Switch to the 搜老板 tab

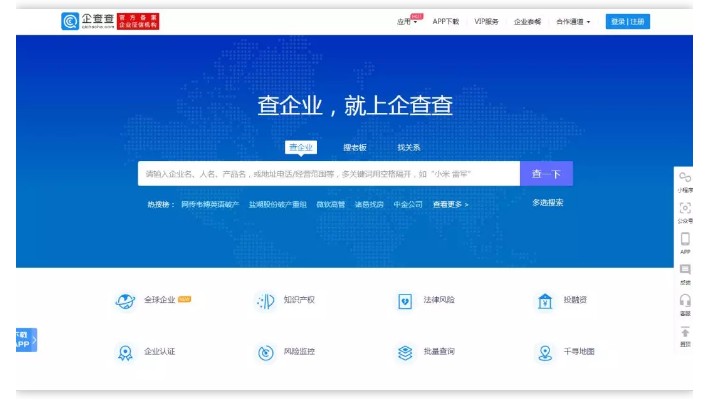tap(355, 148)
